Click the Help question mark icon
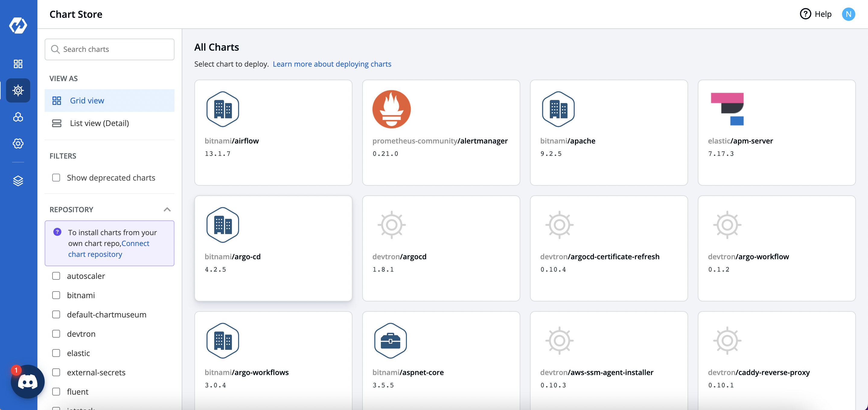The height and width of the screenshot is (410, 868). (805, 14)
